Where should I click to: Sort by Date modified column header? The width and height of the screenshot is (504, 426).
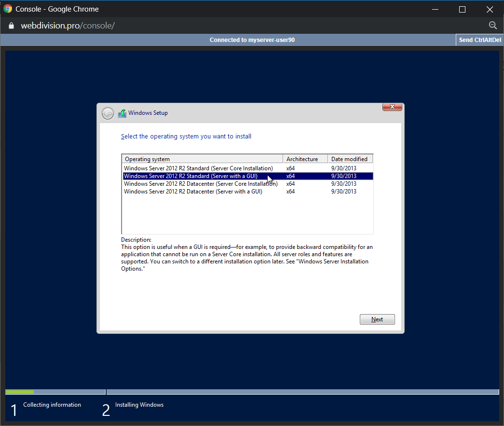(x=350, y=159)
